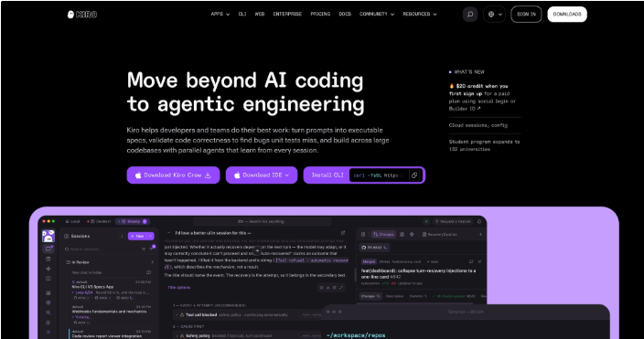Image resolution: width=644 pixels, height=339 pixels.
Task: Click the scroll-up arrow button in chat
Action: 257,251
